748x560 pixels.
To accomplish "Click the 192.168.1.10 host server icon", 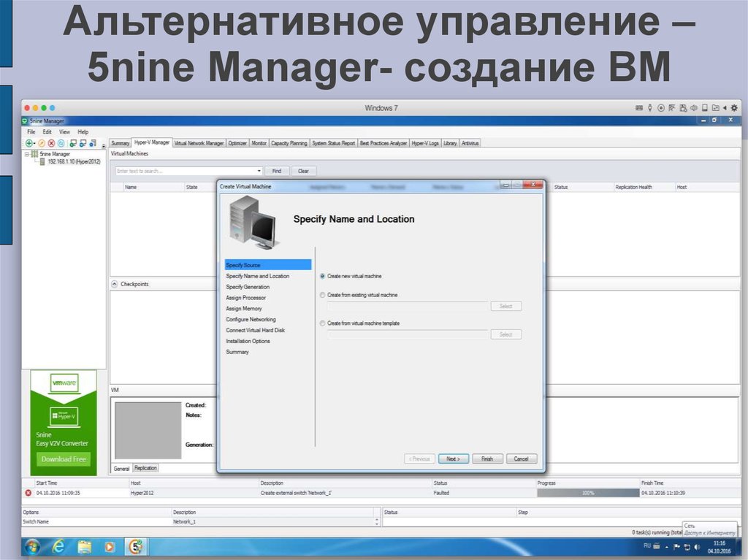I will (x=42, y=161).
